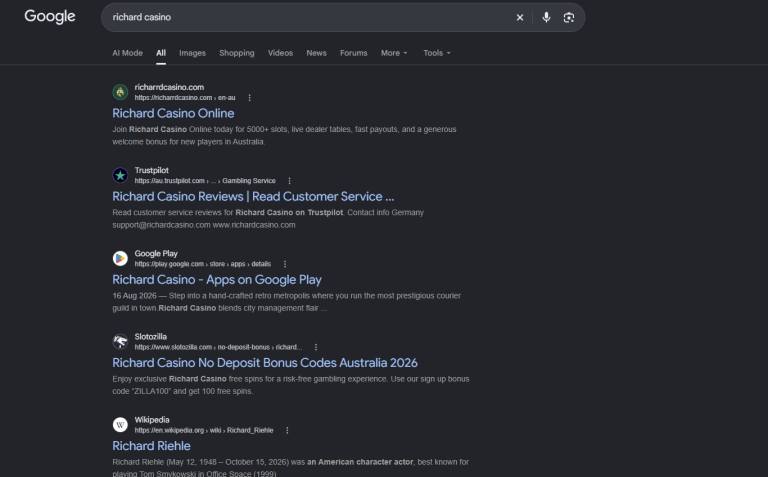Click the Slotozilla favicon
This screenshot has width=768, height=477.
[120, 341]
